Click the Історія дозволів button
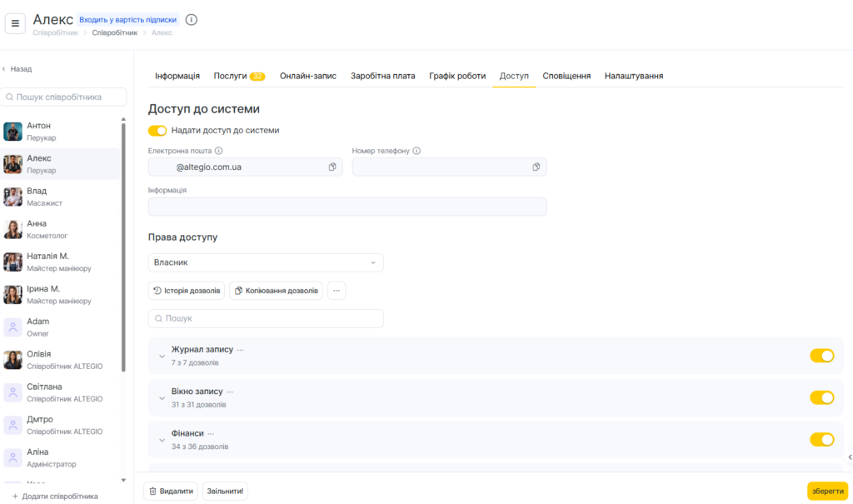 pos(187,291)
